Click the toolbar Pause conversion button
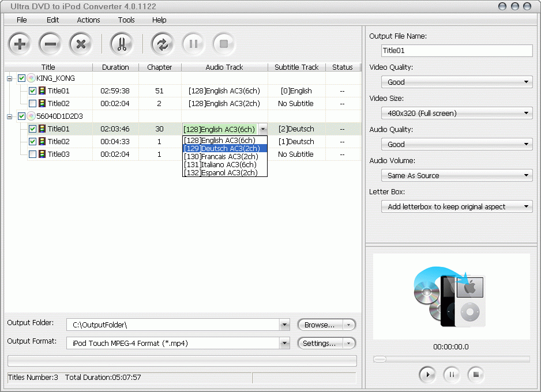 pyautogui.click(x=193, y=44)
